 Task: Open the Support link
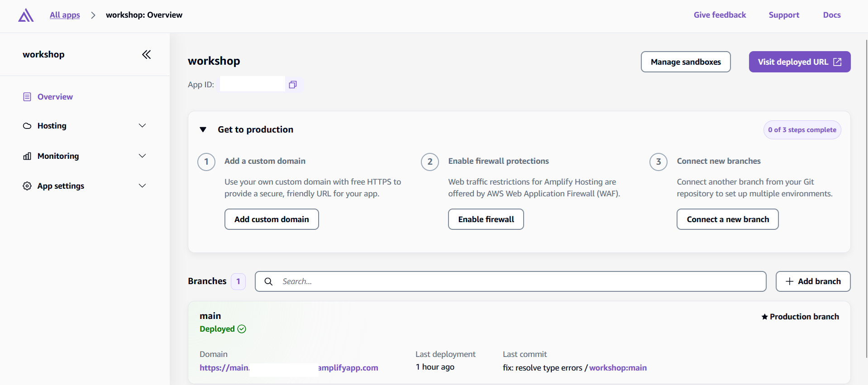pyautogui.click(x=784, y=15)
